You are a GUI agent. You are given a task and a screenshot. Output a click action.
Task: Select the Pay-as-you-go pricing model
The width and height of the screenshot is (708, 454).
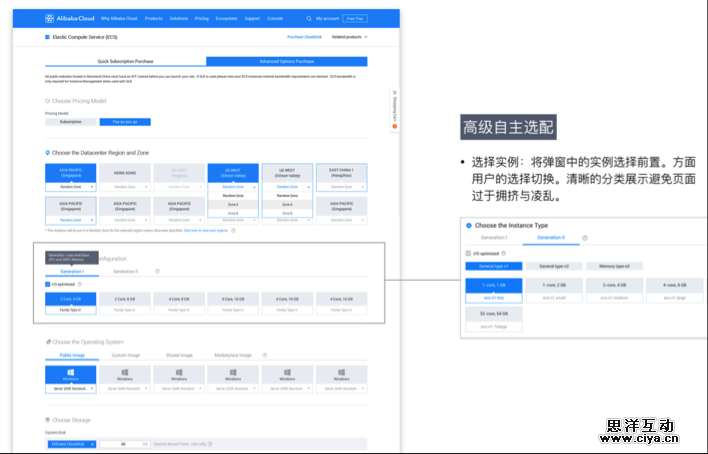(x=125, y=121)
